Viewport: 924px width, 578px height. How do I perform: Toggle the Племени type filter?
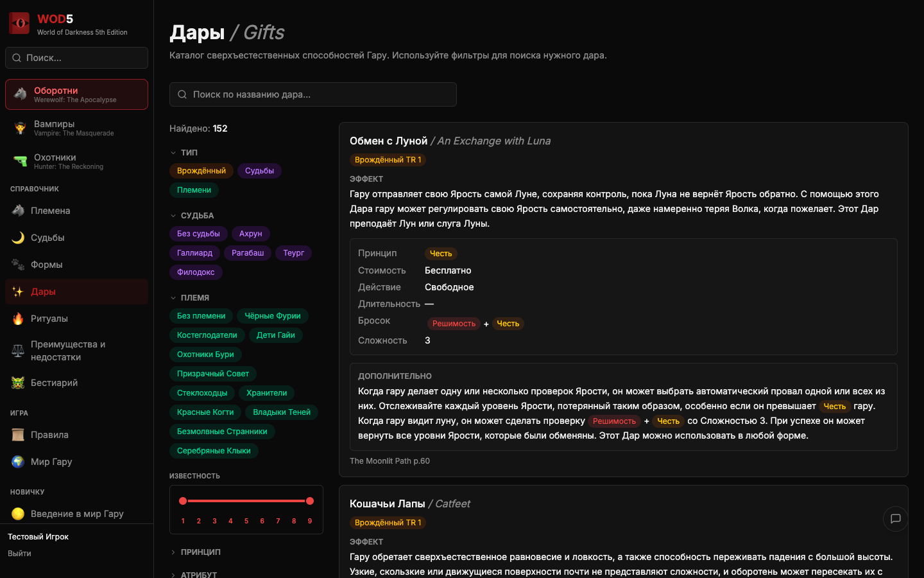[x=194, y=190]
